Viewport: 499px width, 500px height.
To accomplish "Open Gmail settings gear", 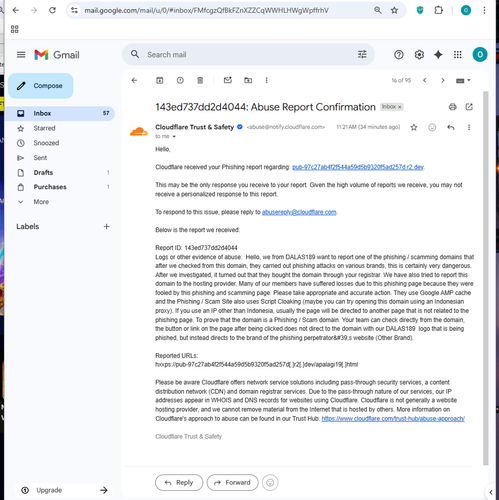I will click(419, 55).
